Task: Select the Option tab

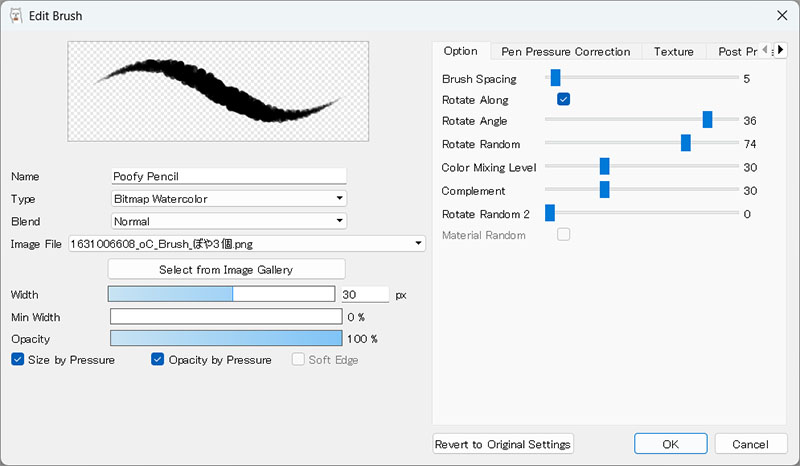Action: (460, 51)
